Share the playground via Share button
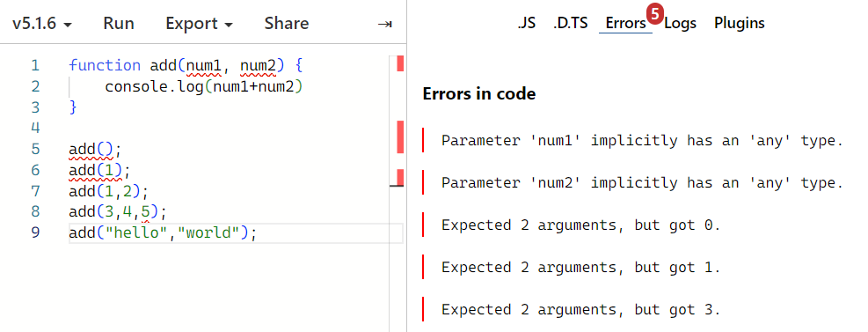 pyautogui.click(x=286, y=24)
